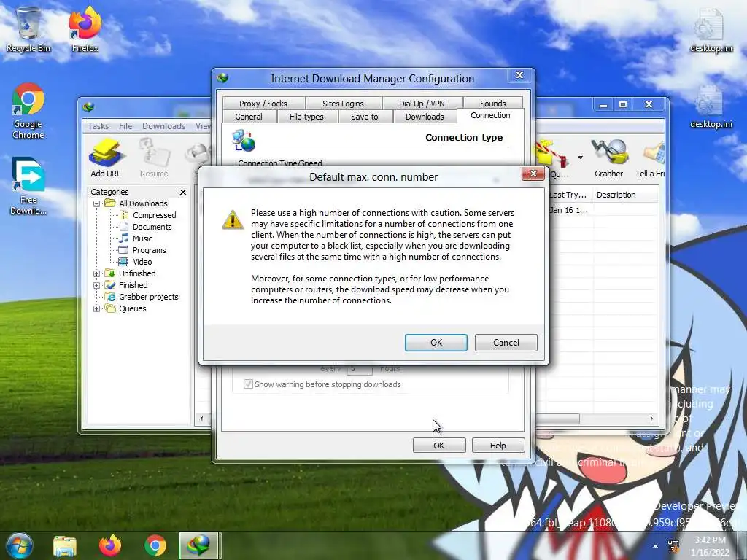Image resolution: width=747 pixels, height=560 pixels.
Task: Click the Resume toolbar icon
Action: [154, 157]
